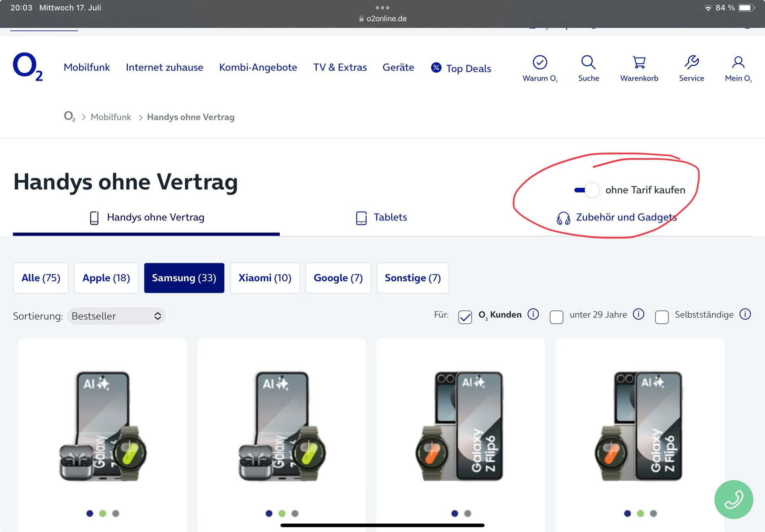
Task: Open the Suche magnifier icon
Action: pyautogui.click(x=588, y=63)
